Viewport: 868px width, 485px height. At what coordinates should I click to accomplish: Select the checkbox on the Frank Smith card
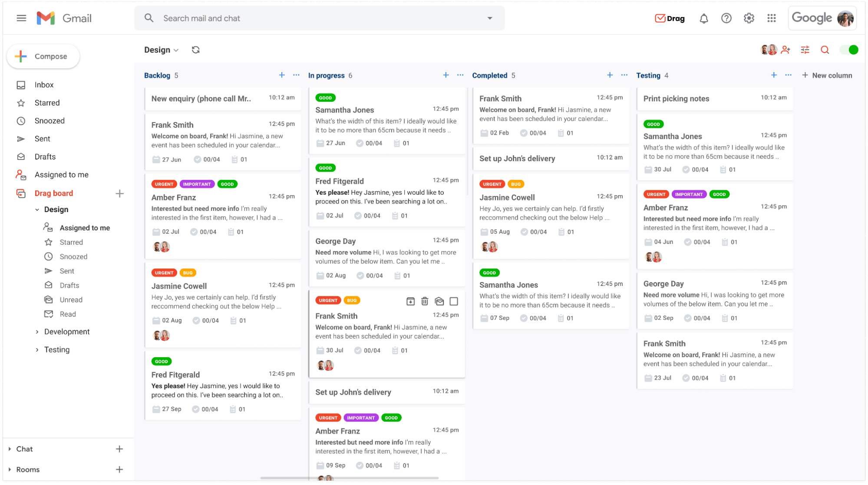click(454, 301)
